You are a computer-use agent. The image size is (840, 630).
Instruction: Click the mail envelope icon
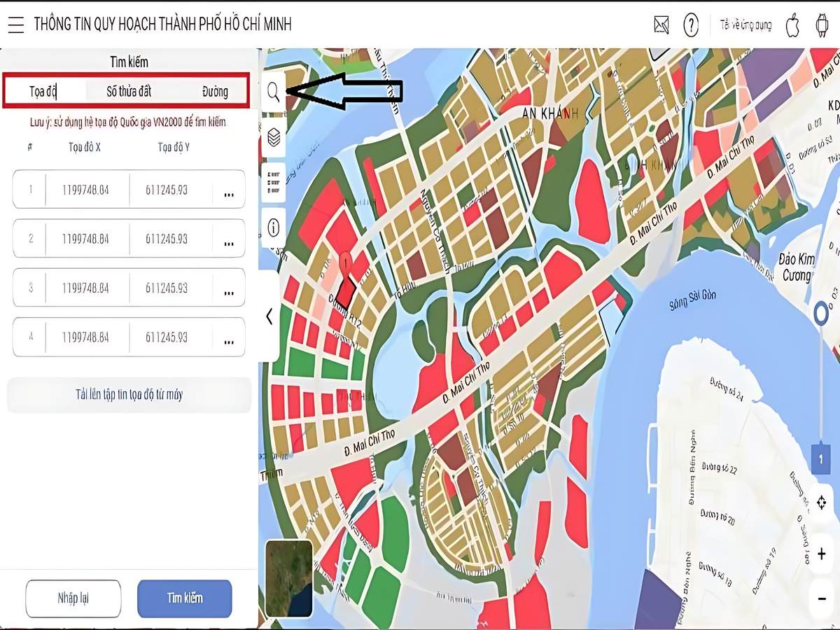tap(661, 25)
